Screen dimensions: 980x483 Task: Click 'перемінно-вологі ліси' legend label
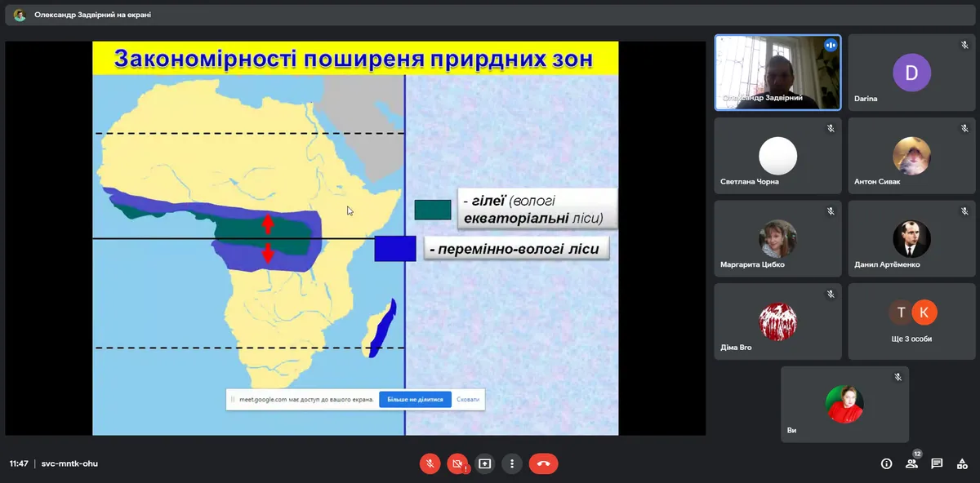point(516,248)
